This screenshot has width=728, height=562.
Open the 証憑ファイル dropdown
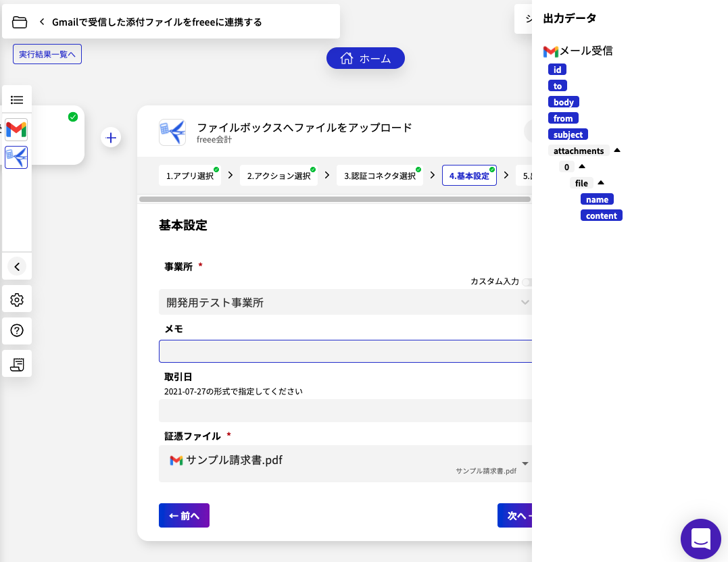tap(525, 464)
